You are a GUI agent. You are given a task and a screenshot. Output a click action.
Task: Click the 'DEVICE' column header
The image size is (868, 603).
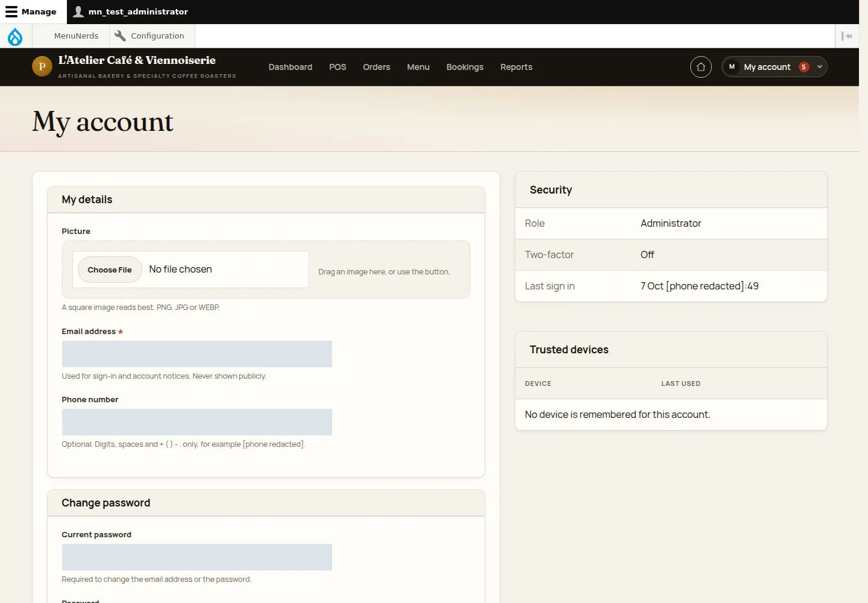538,384
